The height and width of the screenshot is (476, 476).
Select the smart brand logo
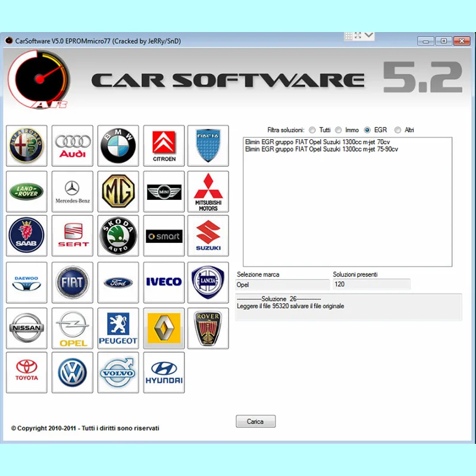point(164,236)
